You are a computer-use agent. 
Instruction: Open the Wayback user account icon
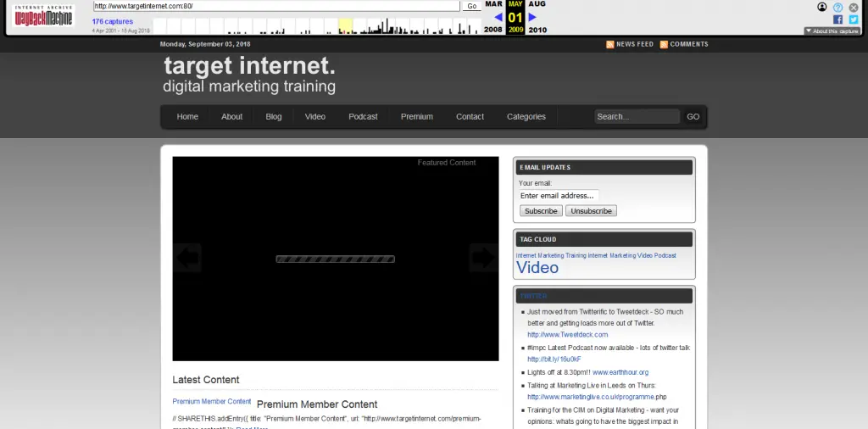[822, 7]
